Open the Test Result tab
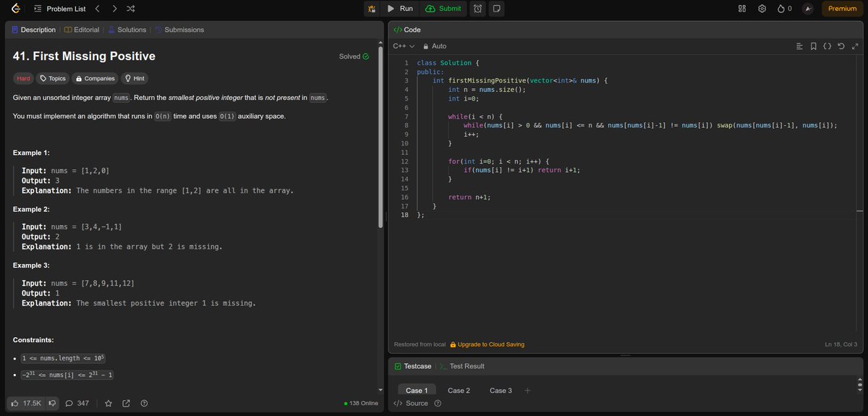 click(461, 366)
